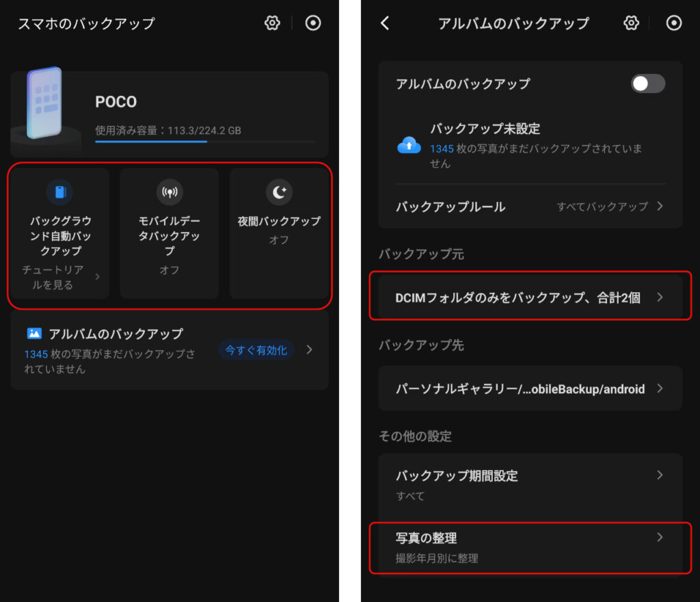
Task: Tap the record icon on album backup screen
Action: pyautogui.click(x=673, y=23)
